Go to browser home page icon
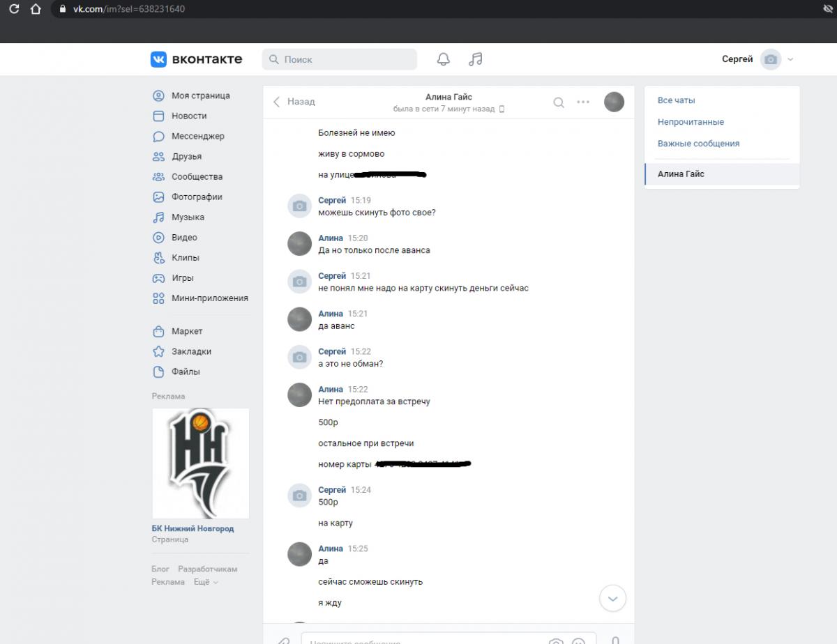 coord(36,9)
